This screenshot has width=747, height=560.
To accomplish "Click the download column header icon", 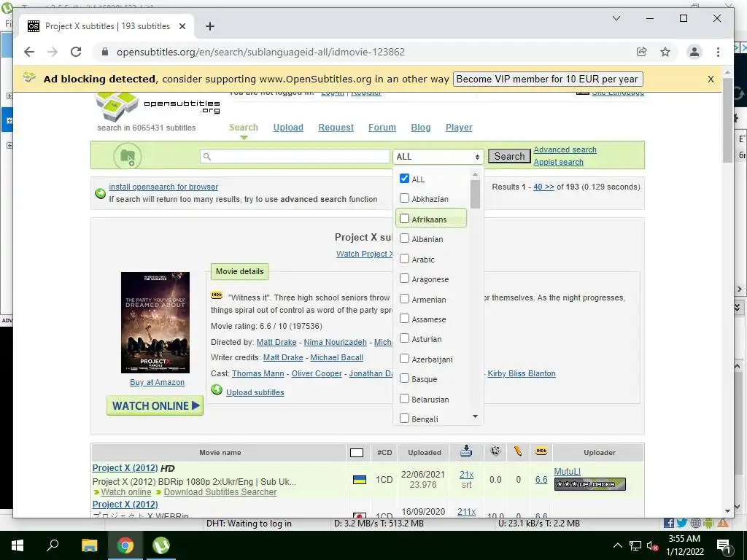I will [466, 451].
